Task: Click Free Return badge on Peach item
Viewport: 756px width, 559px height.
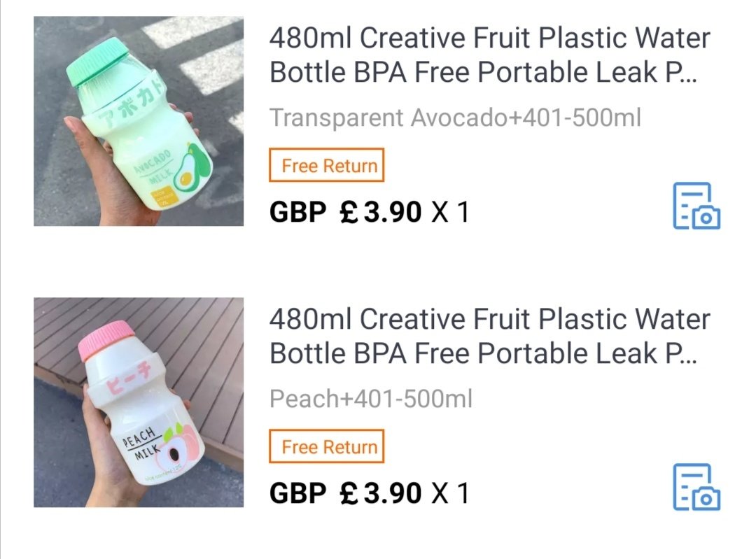Action: [x=326, y=446]
